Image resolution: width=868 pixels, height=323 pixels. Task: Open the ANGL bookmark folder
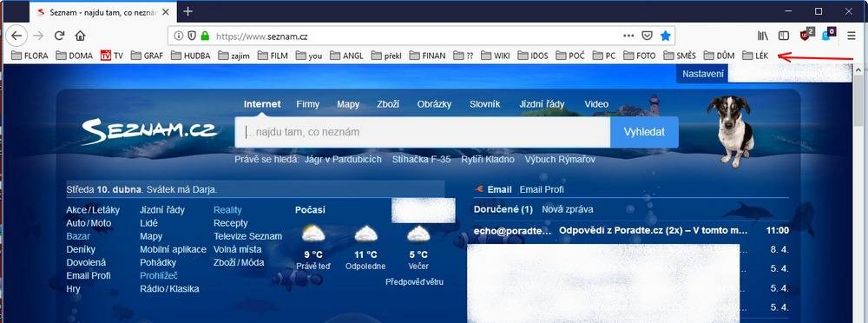tap(346, 56)
